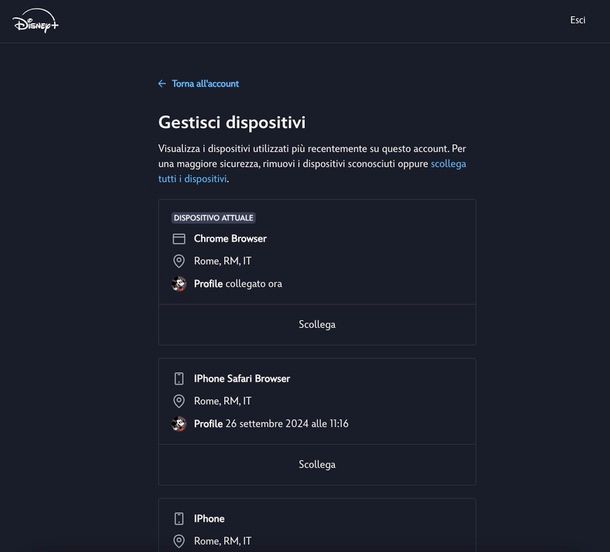Click Mickey avatar next to 26 settembre 2024
Image resolution: width=610 pixels, height=552 pixels.
(179, 424)
